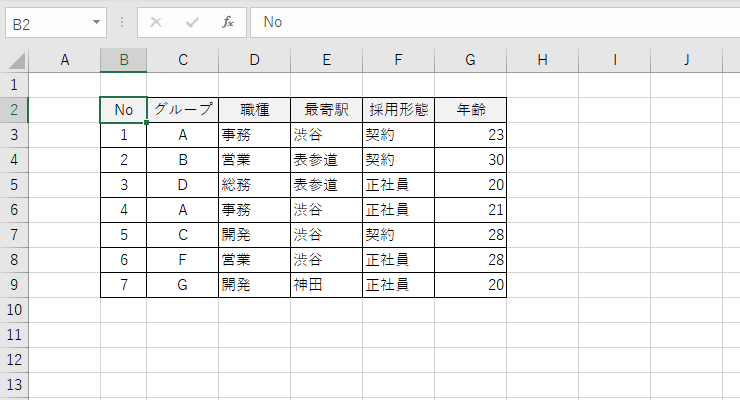The height and width of the screenshot is (400, 740).
Task: Click the グループ header cell
Action: tap(183, 110)
